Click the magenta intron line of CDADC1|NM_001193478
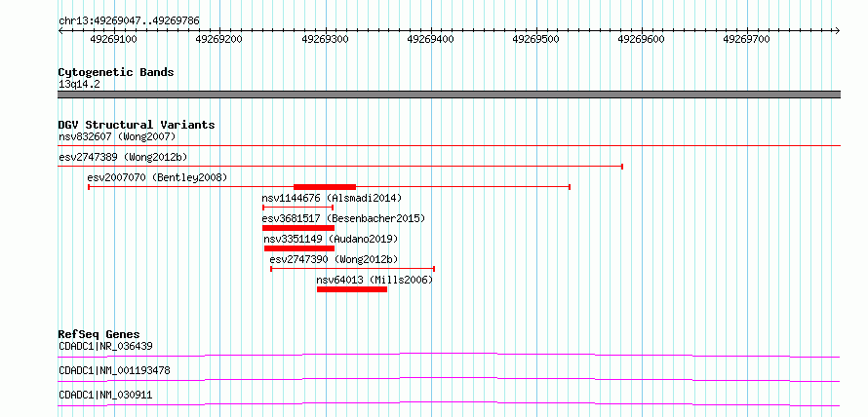Screen dimensions: 868x417 tap(449, 379)
